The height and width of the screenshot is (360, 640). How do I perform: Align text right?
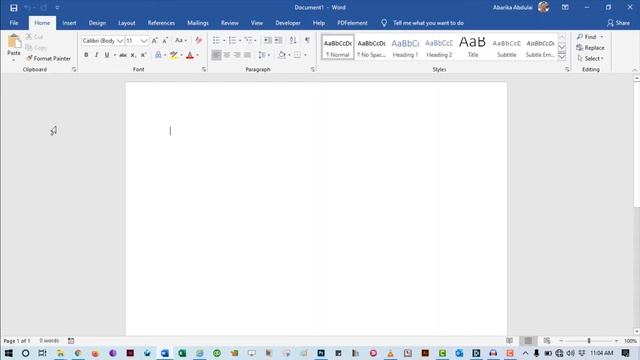click(237, 55)
